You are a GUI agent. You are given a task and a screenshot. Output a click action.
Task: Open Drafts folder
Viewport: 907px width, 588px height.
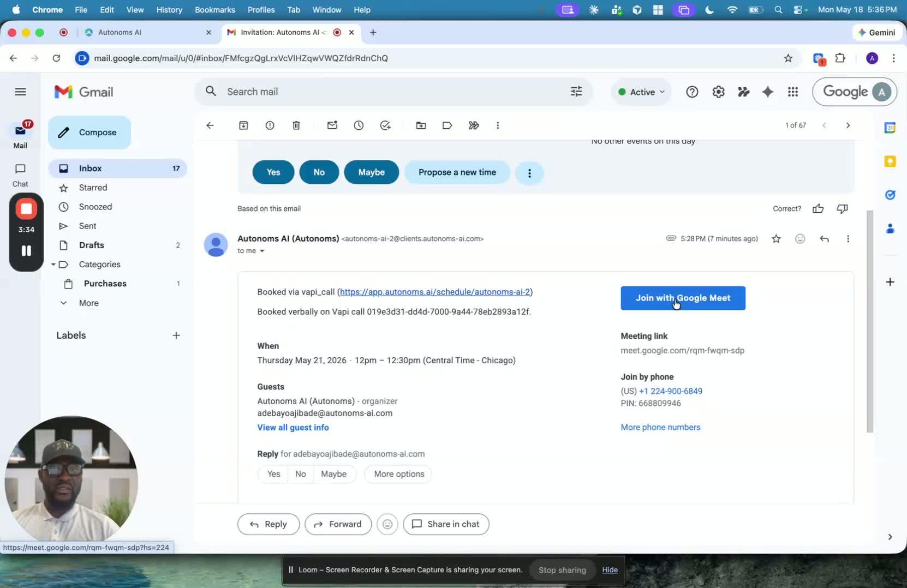pyautogui.click(x=118, y=245)
